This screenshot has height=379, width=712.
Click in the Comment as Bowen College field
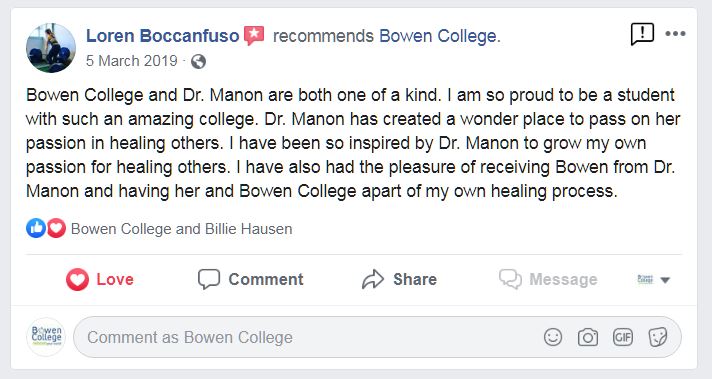click(x=377, y=337)
